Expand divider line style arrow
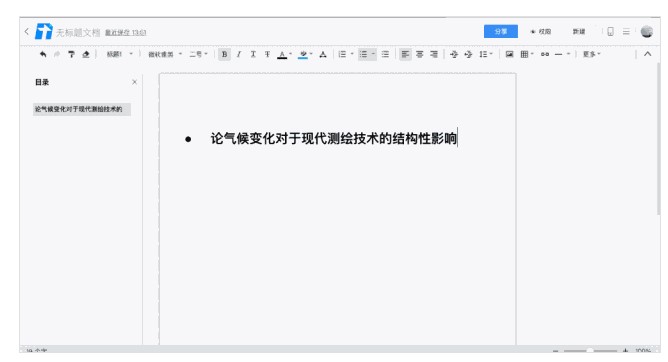Screen dimensions: 668x362 tap(568, 54)
